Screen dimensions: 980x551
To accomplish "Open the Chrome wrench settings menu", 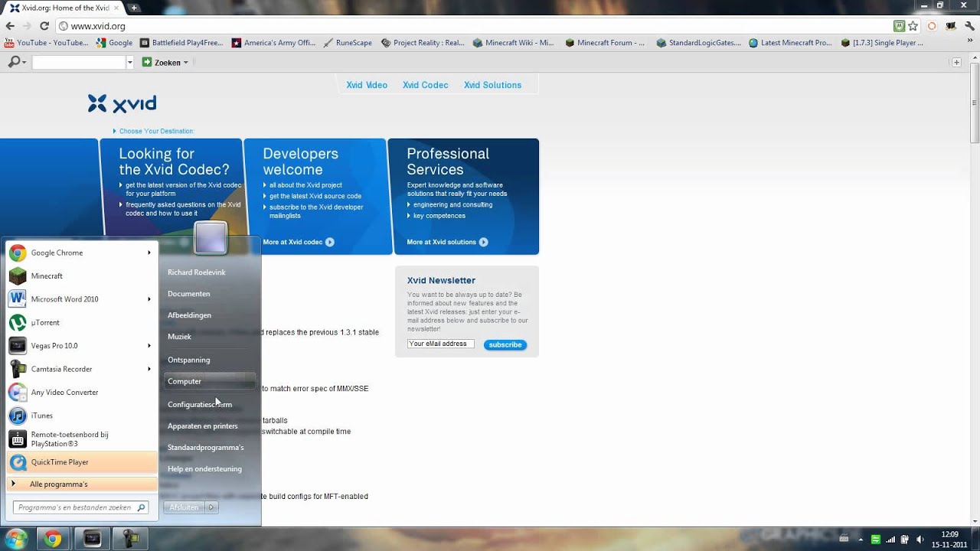I will click(968, 26).
